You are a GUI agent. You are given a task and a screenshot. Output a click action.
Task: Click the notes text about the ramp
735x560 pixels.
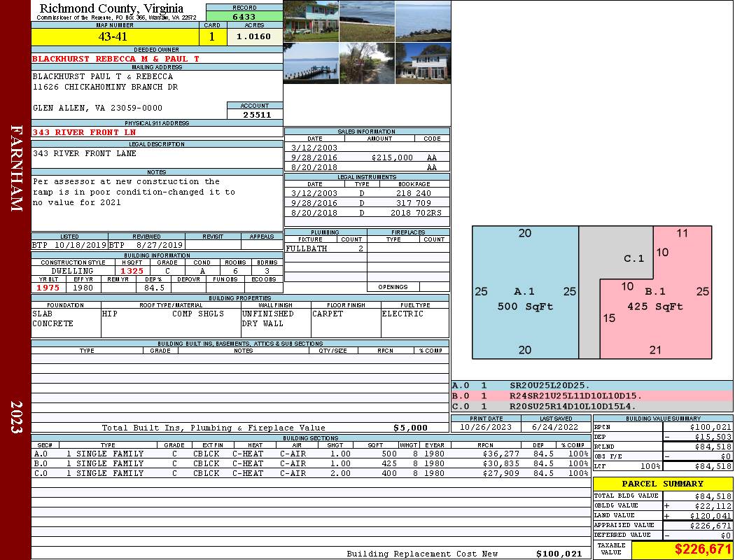click(134, 192)
